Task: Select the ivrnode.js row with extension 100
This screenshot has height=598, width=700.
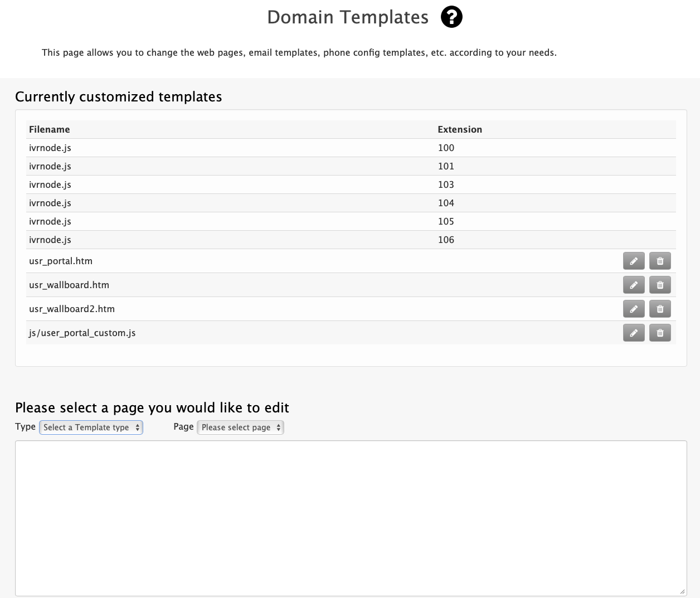Action: tap(223, 148)
